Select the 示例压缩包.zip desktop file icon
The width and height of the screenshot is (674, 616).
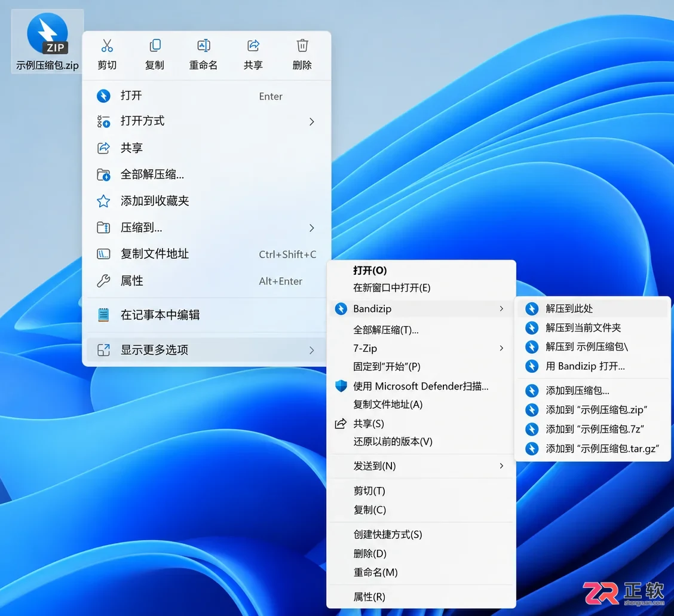[x=47, y=42]
